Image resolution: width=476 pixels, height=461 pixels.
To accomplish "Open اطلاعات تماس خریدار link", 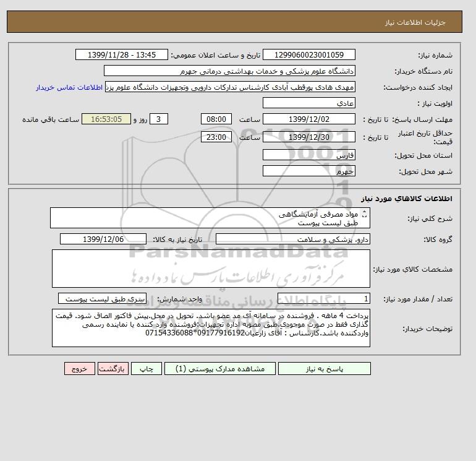I will 69,87.
